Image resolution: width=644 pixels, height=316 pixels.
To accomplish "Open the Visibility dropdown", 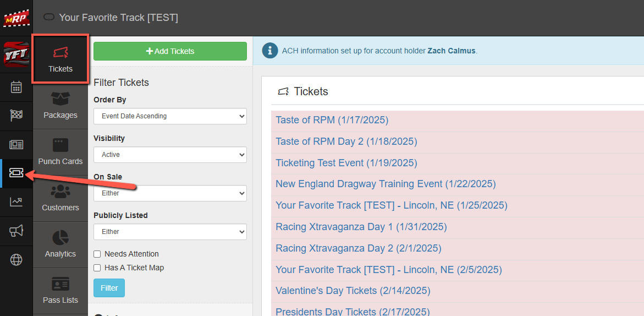I will click(170, 155).
